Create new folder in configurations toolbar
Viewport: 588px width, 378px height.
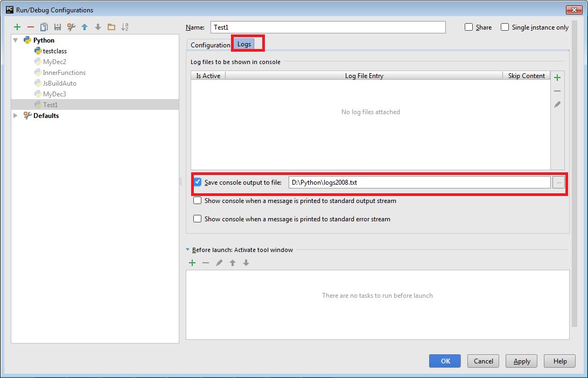pos(111,27)
